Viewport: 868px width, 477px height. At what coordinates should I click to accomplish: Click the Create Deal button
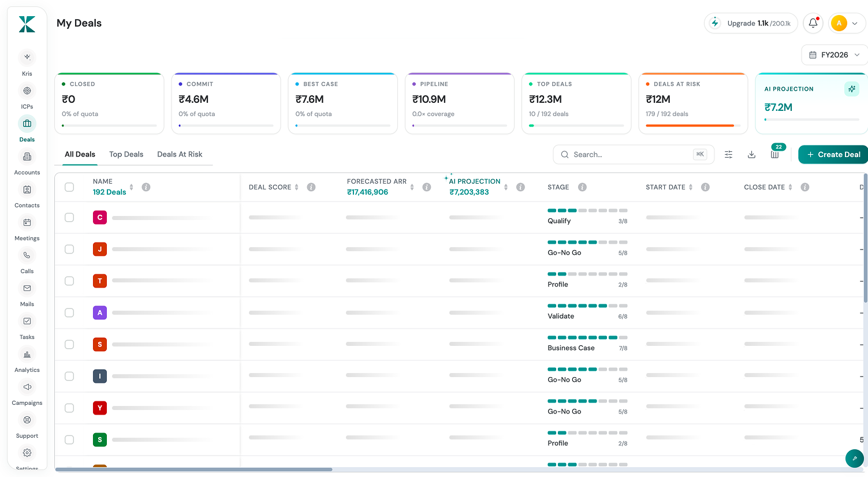(x=833, y=155)
